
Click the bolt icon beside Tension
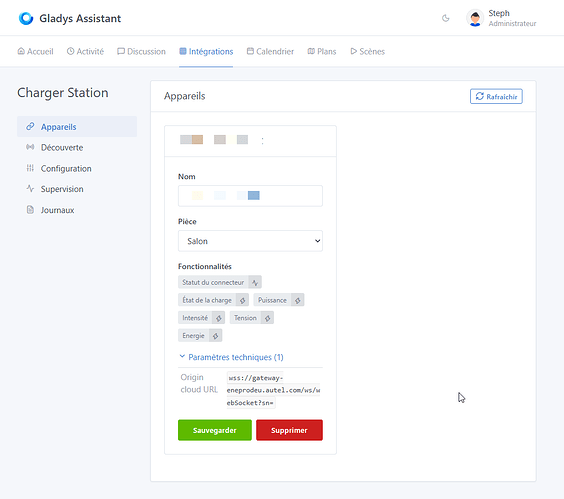click(x=268, y=318)
